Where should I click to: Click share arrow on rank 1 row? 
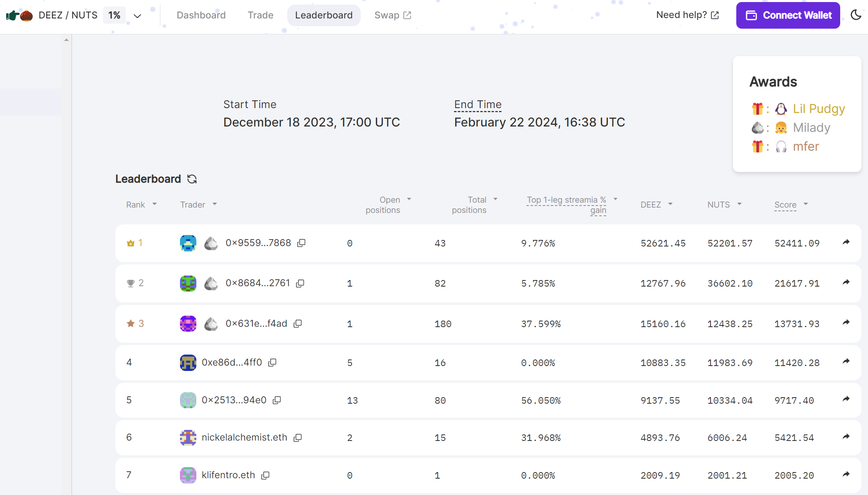(x=846, y=242)
